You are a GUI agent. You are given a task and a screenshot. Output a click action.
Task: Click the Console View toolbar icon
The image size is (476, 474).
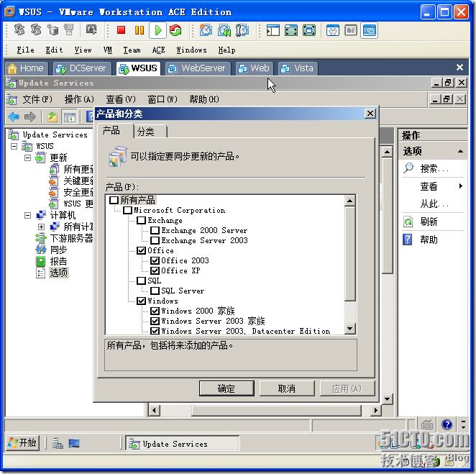(x=369, y=30)
